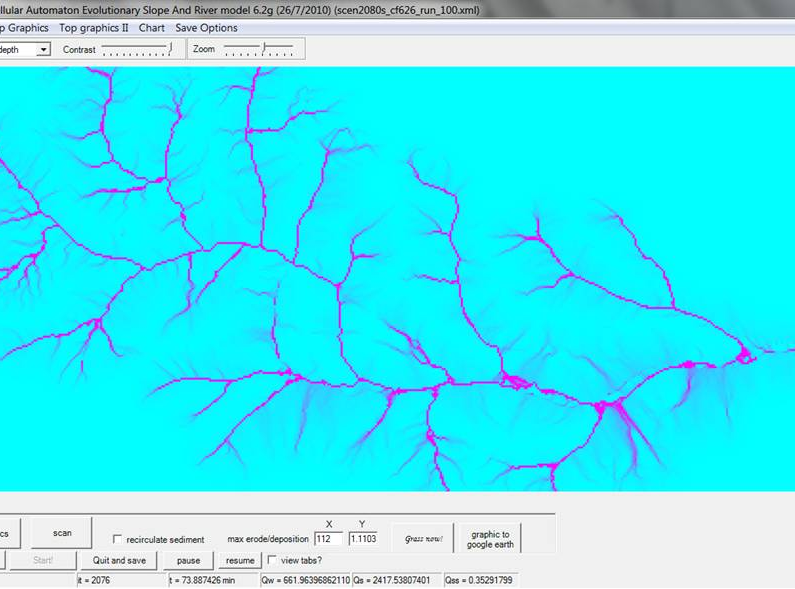Select the Qw = 661.96 status value
Screen dimensions: 795x589
click(305, 580)
